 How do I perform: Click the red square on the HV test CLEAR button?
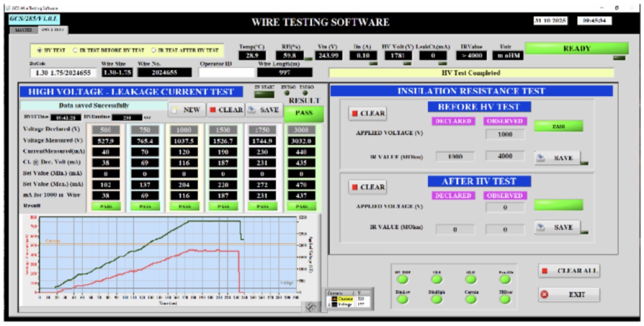pyautogui.click(x=213, y=109)
